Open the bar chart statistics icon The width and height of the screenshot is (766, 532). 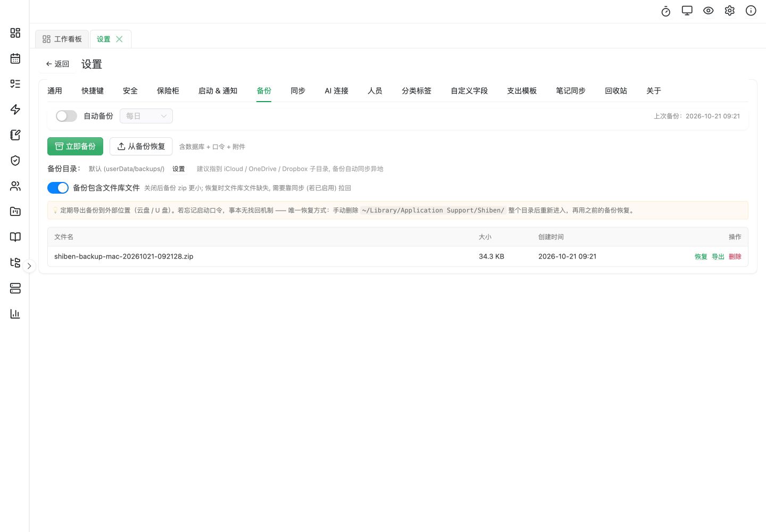15,314
